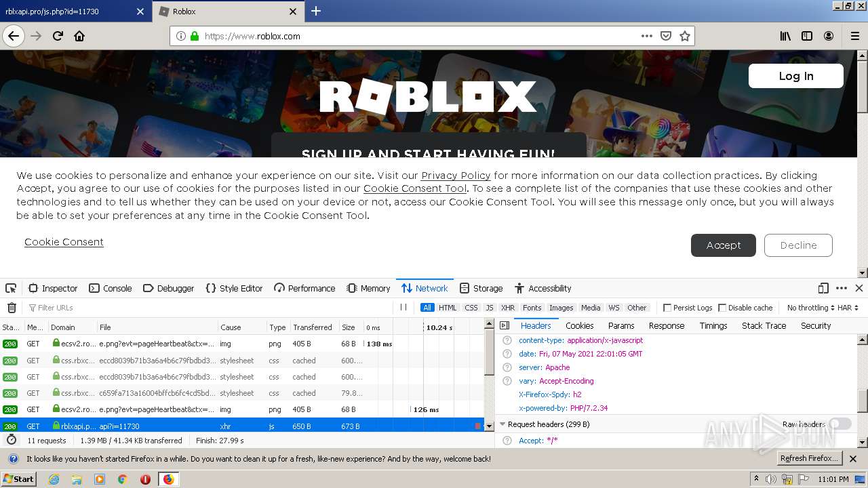Open Firefox account profile icon
This screenshot has height=488, width=868.
click(829, 36)
